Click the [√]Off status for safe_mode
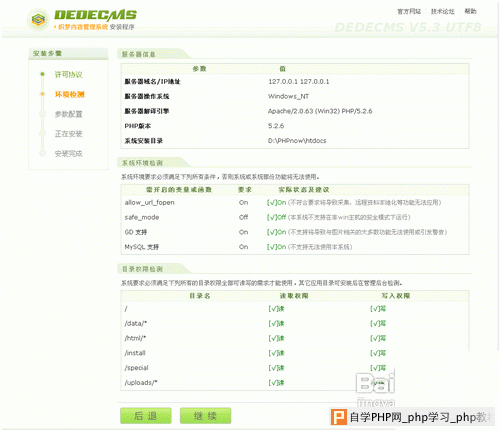 point(276,217)
